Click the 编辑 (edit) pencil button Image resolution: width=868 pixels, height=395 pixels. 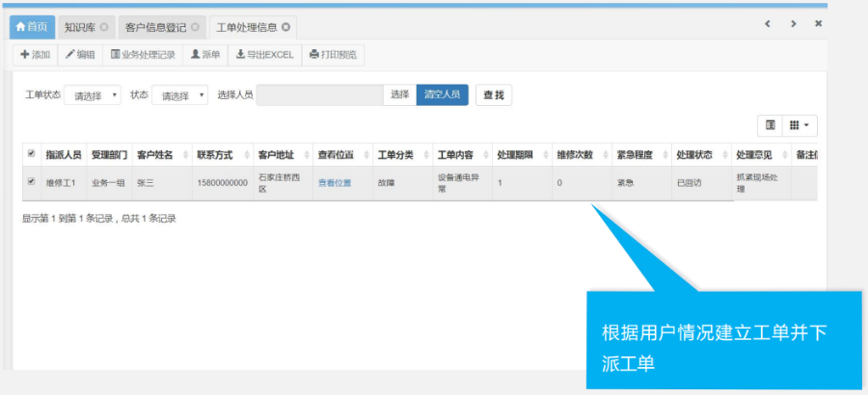(80, 55)
